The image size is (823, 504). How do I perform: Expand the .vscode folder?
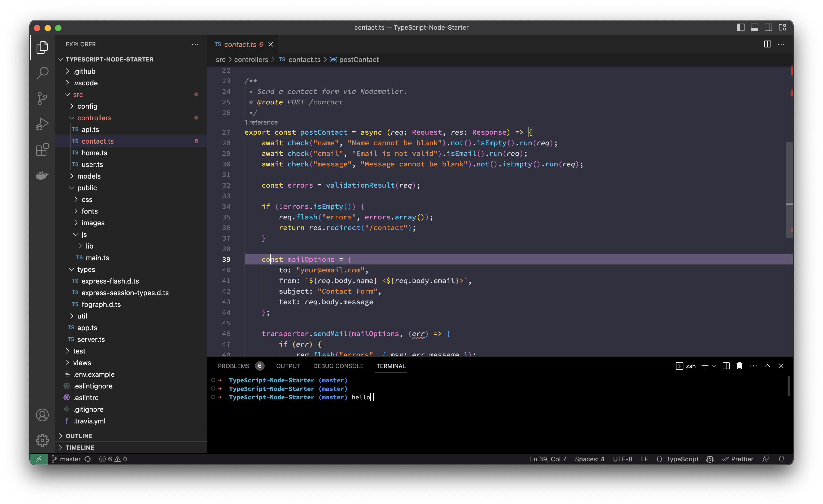(x=131, y=83)
